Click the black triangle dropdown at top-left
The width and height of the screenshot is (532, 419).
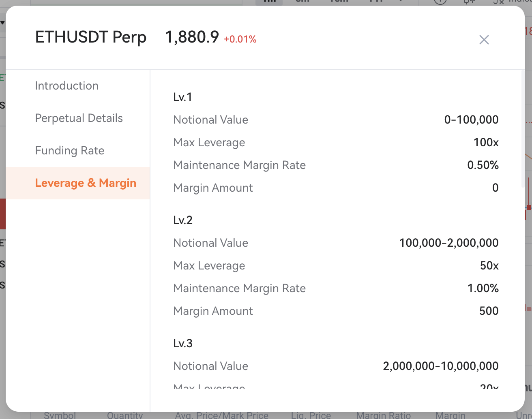tap(3, 22)
